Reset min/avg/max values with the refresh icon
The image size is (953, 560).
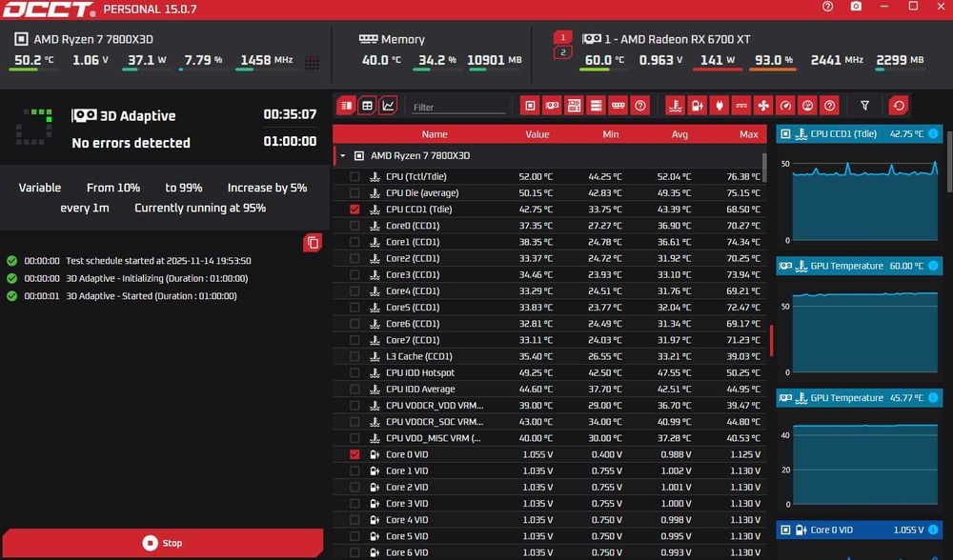(x=899, y=106)
